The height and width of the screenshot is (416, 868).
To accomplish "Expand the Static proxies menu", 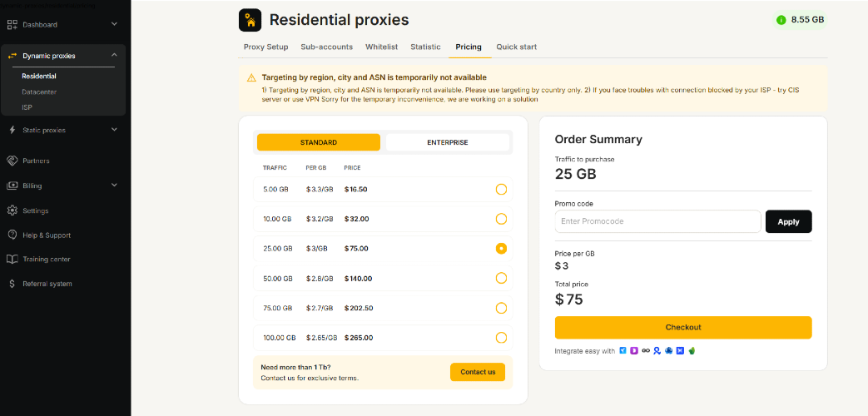I will point(114,130).
